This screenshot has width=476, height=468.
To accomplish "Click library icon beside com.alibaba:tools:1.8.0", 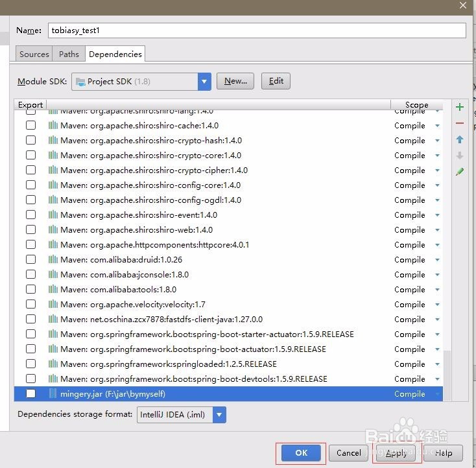I will (53, 289).
